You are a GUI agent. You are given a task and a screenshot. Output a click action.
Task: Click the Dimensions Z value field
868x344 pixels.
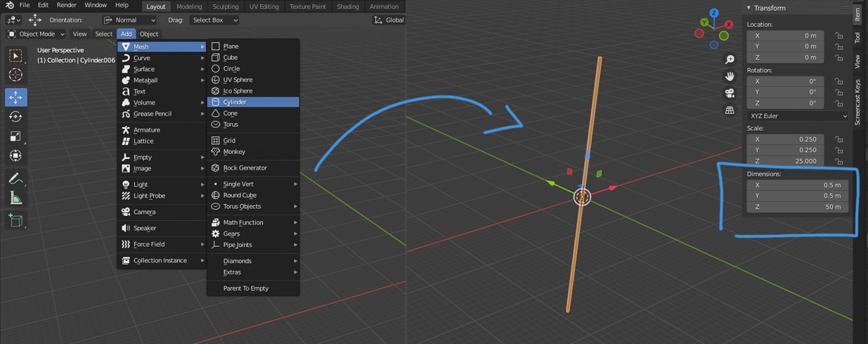tap(797, 207)
